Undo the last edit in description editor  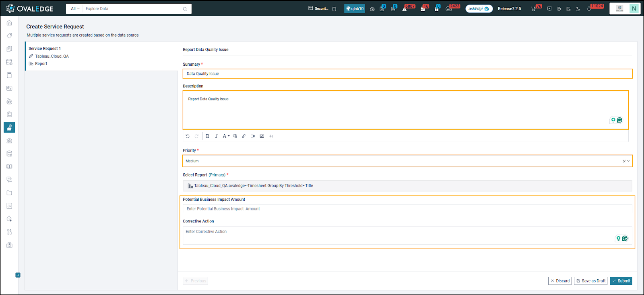(x=188, y=136)
